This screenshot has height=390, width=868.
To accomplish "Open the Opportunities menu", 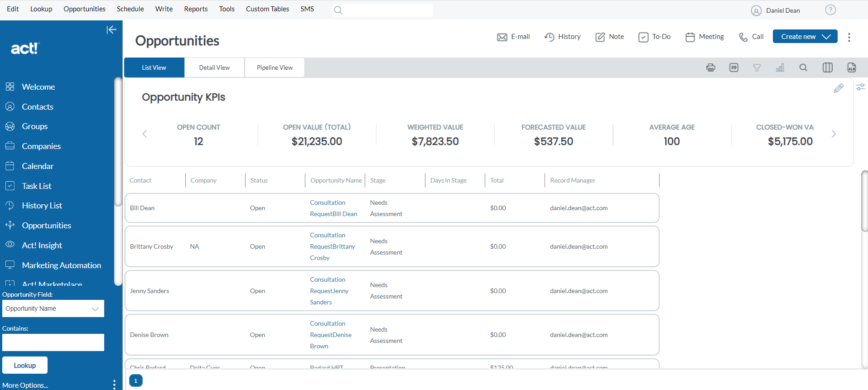I will click(84, 9).
